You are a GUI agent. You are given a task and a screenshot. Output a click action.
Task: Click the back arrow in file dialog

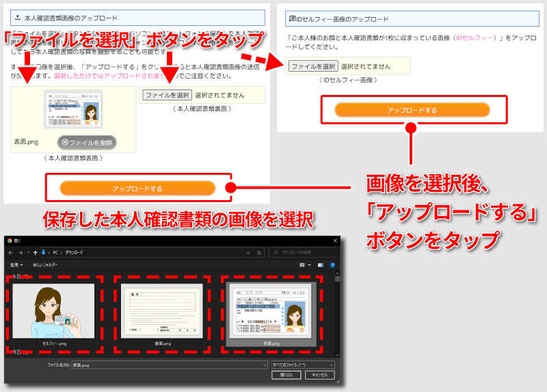click(10, 253)
